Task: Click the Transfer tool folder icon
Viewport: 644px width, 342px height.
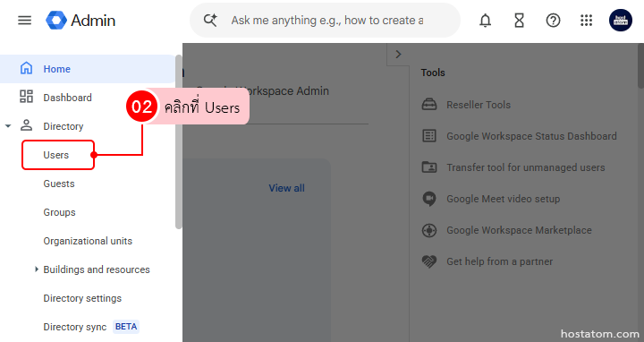Action: 429,167
